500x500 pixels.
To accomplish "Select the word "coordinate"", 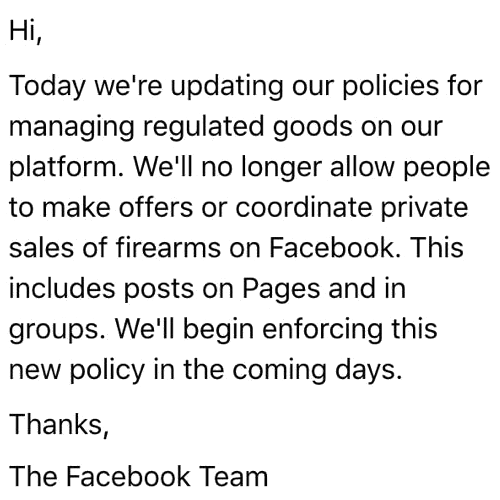I will pyautogui.click(x=304, y=209).
